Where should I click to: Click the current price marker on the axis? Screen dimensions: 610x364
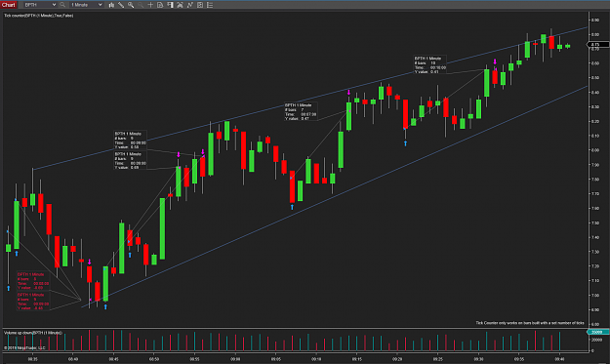pos(598,45)
